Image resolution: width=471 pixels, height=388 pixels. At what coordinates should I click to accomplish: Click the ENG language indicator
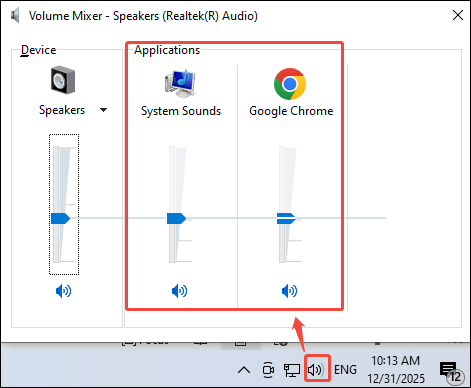click(x=345, y=370)
